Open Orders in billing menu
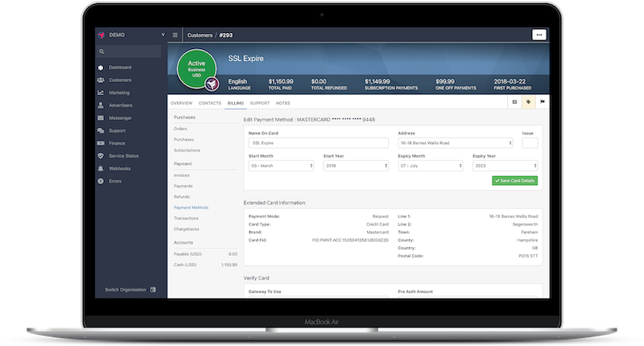This screenshot has height=346, width=644. pos(180,129)
